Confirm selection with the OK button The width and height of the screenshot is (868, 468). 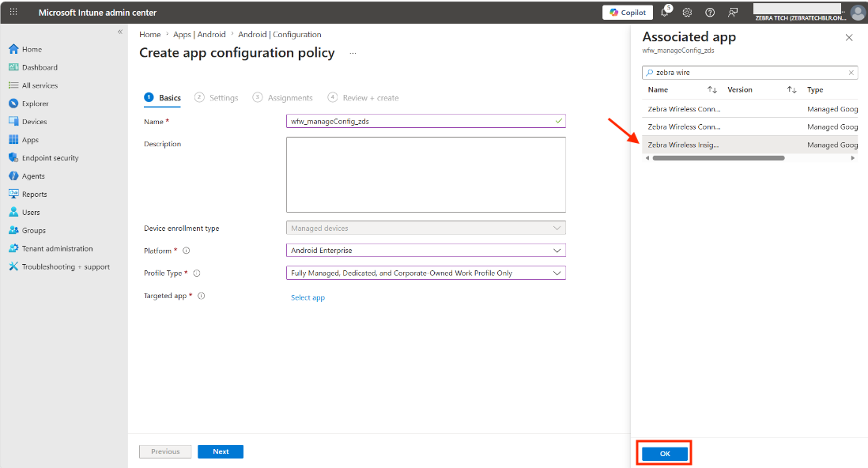(665, 454)
